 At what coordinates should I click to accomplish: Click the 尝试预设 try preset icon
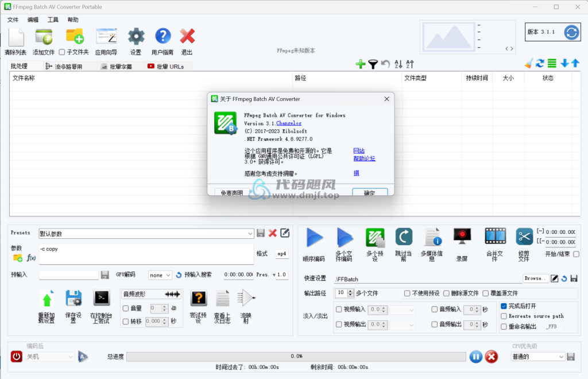click(198, 299)
